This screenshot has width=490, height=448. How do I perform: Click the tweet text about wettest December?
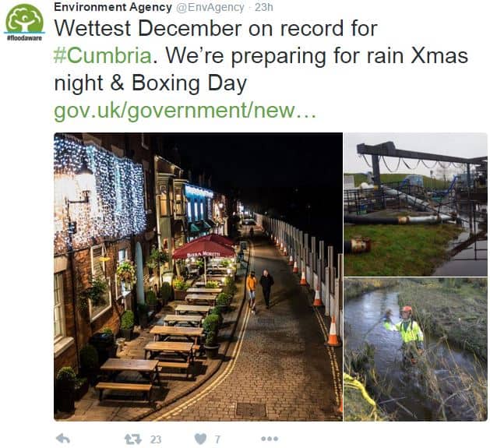216,29
